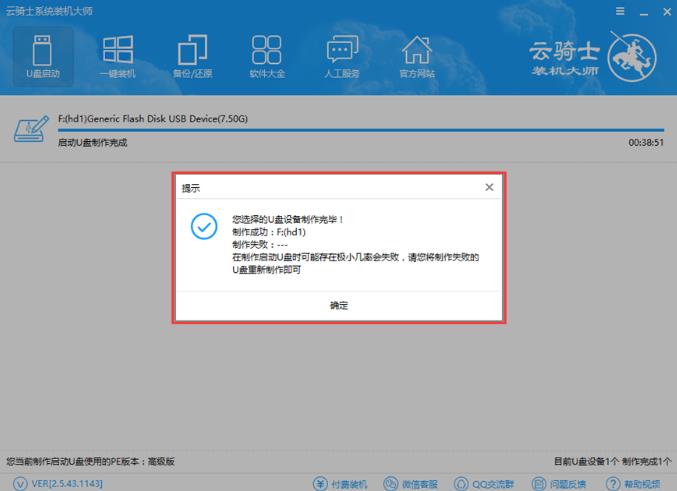This screenshot has width=677, height=491.
Task: Click the 制作失败：--- line
Action: pos(260,245)
